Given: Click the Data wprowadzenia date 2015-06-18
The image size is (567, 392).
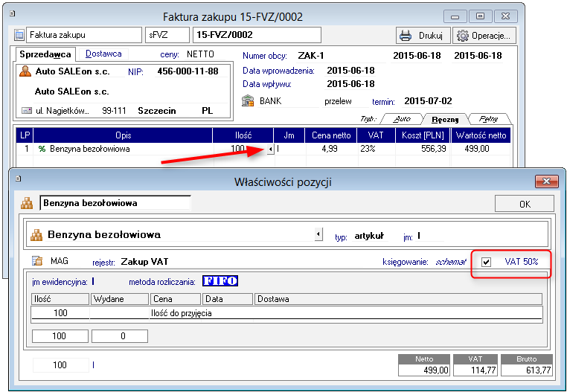Looking at the screenshot, I should click(350, 71).
